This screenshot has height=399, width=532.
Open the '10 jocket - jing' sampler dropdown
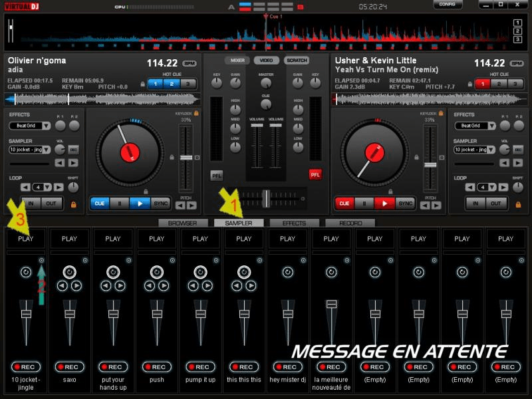27,149
